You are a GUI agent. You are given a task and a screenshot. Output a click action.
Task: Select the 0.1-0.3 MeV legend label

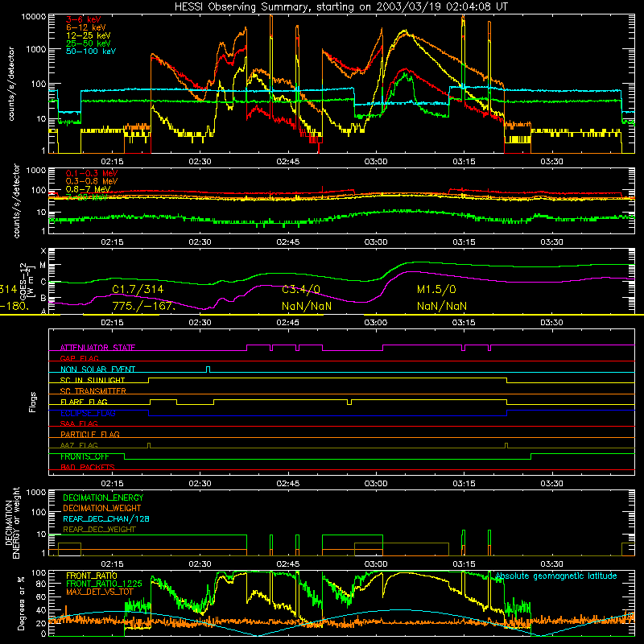pos(92,173)
